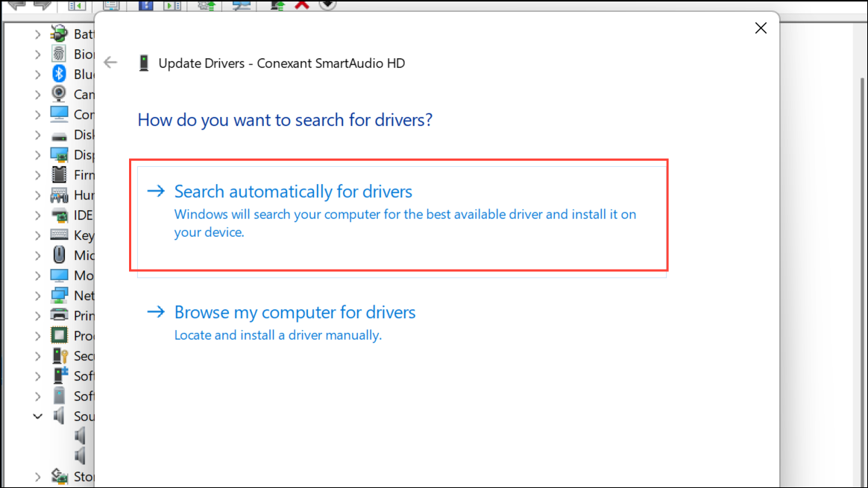
Task: Expand the Firmware category
Action: pos(37,175)
